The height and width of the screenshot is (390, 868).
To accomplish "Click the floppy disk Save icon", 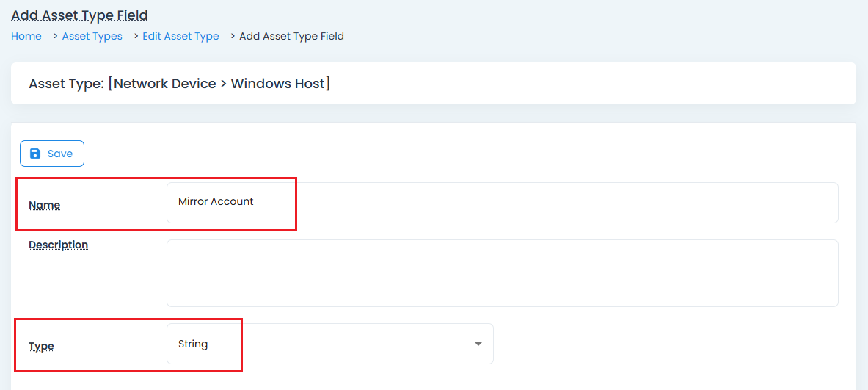I will coord(34,154).
